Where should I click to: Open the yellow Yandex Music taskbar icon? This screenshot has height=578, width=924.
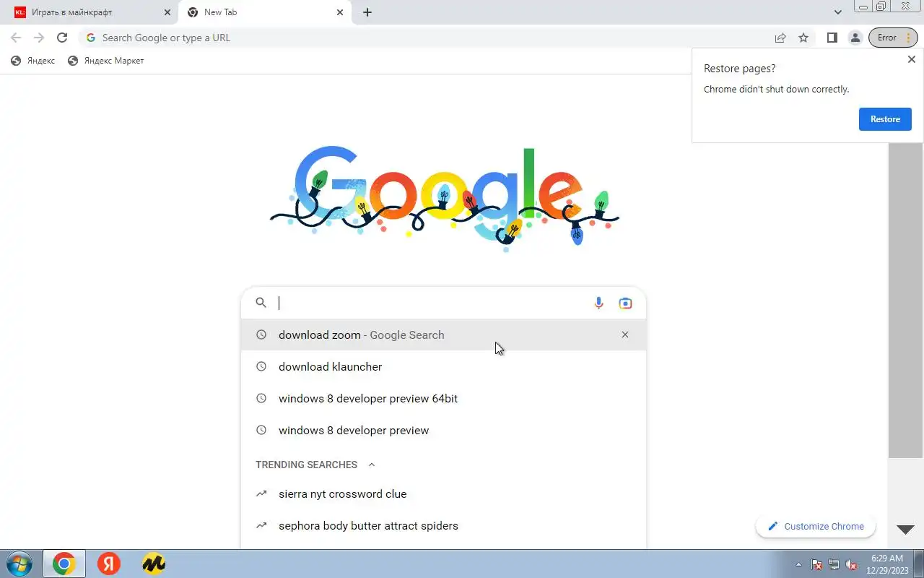[153, 564]
